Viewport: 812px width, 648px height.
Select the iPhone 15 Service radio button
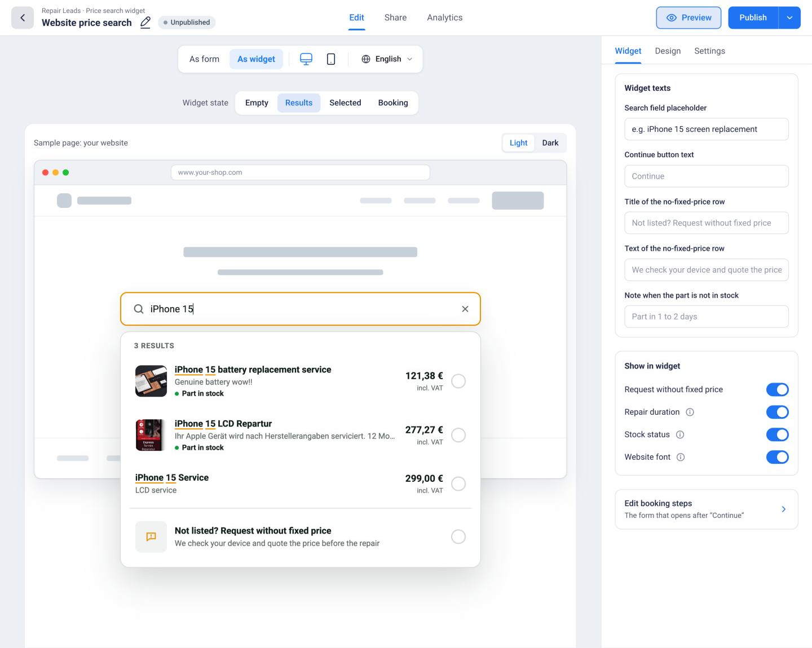coord(458,483)
